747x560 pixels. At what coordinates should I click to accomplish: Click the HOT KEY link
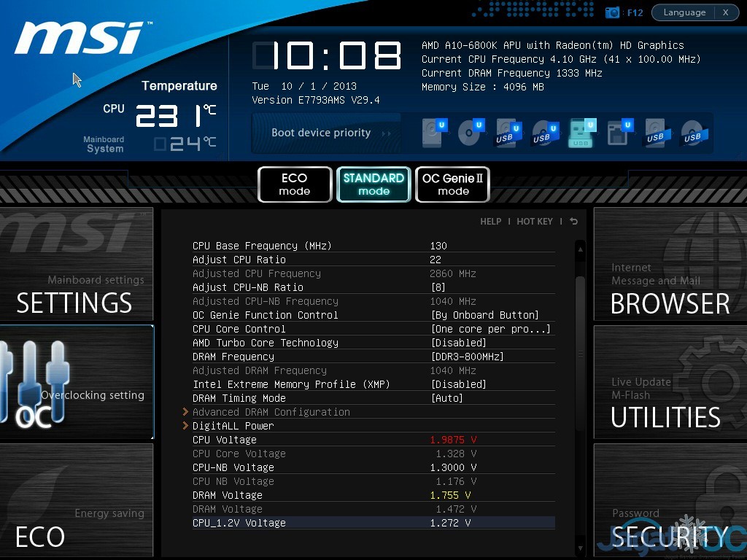tap(535, 222)
